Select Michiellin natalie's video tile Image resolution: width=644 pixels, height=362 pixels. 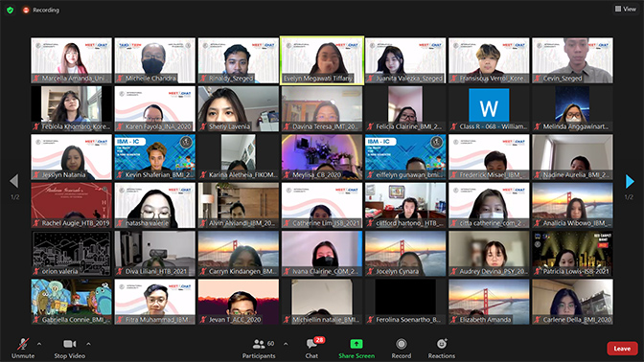pyautogui.click(x=322, y=302)
